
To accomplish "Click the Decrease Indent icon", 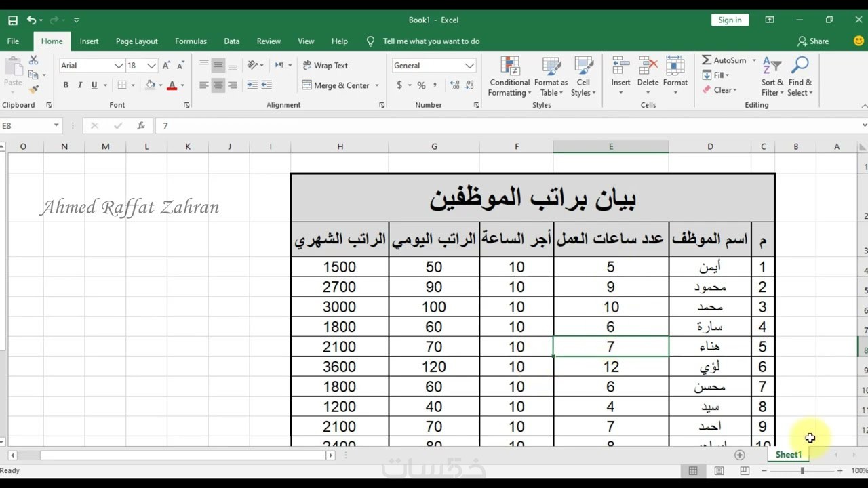I will tap(252, 85).
